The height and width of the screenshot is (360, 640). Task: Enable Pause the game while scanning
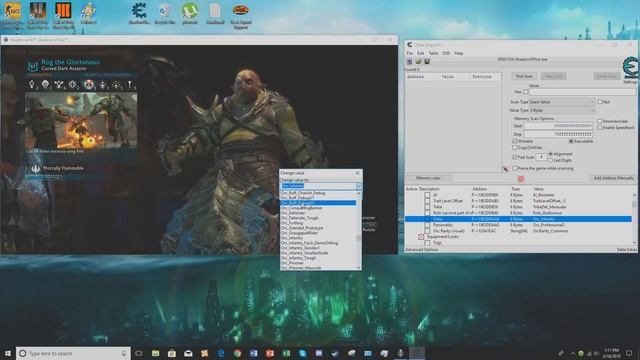point(515,168)
